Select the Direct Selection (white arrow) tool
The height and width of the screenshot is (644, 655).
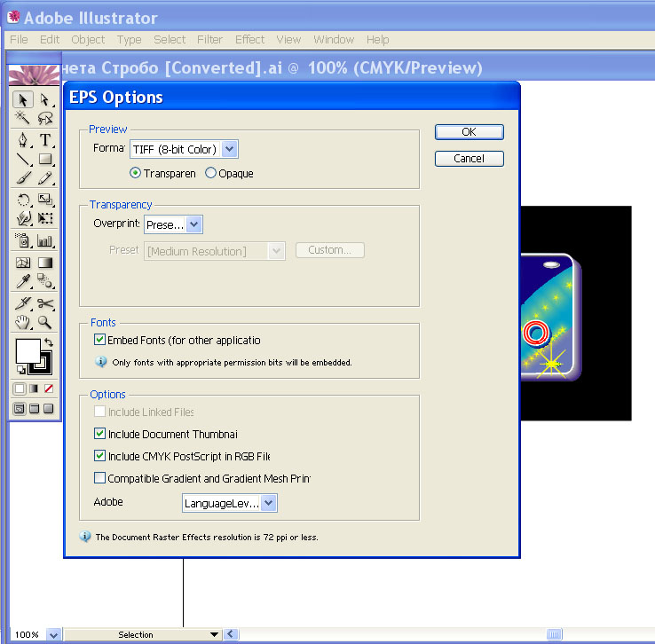click(44, 100)
